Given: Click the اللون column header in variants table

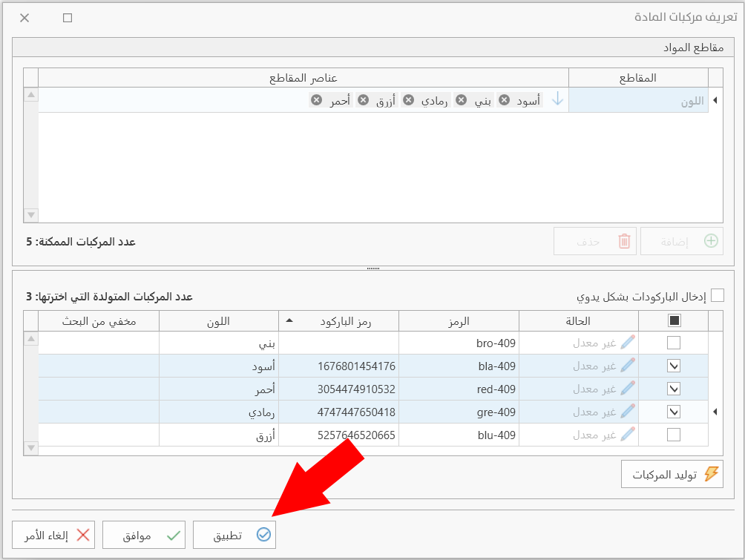Looking at the screenshot, I should (x=219, y=321).
